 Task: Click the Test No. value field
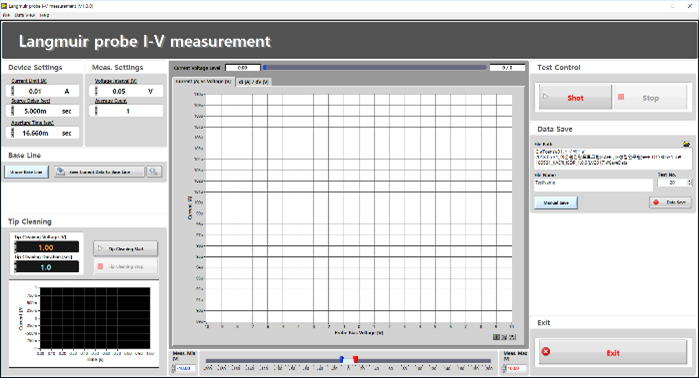click(672, 182)
